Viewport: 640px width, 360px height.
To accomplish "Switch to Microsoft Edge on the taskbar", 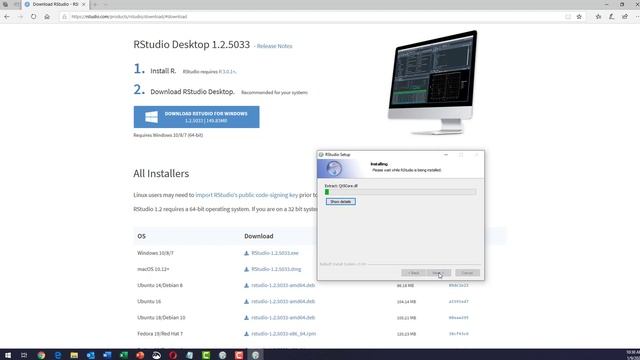I will pyautogui.click(x=58, y=355).
